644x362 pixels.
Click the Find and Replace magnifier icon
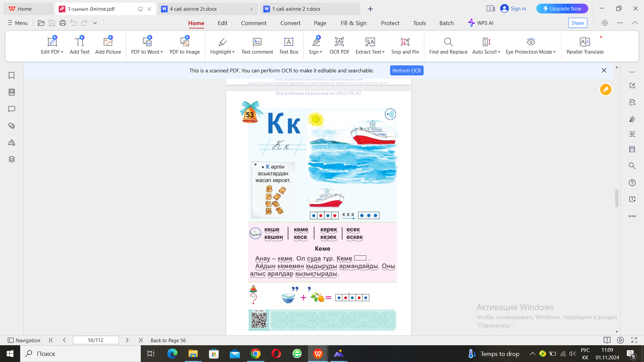pyautogui.click(x=448, y=42)
